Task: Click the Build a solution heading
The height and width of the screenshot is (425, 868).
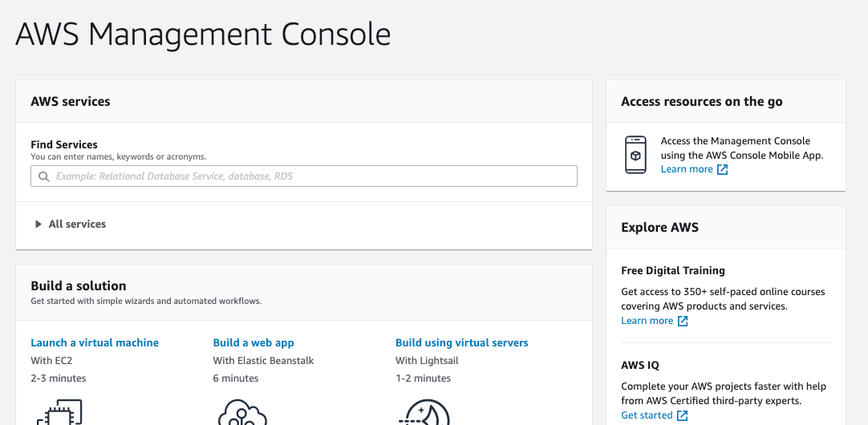Action: click(x=79, y=285)
